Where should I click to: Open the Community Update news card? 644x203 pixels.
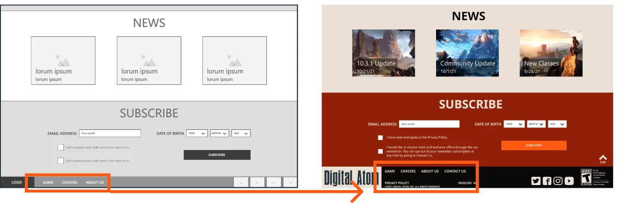coord(467,53)
